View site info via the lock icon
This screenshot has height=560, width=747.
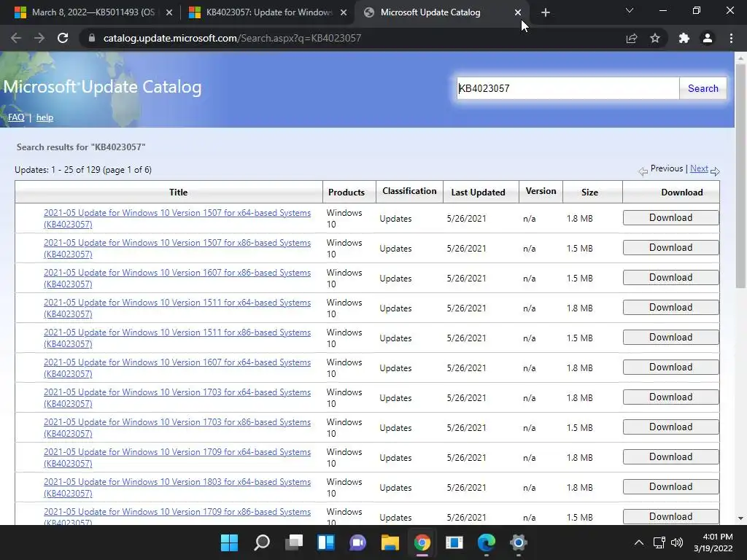(92, 38)
